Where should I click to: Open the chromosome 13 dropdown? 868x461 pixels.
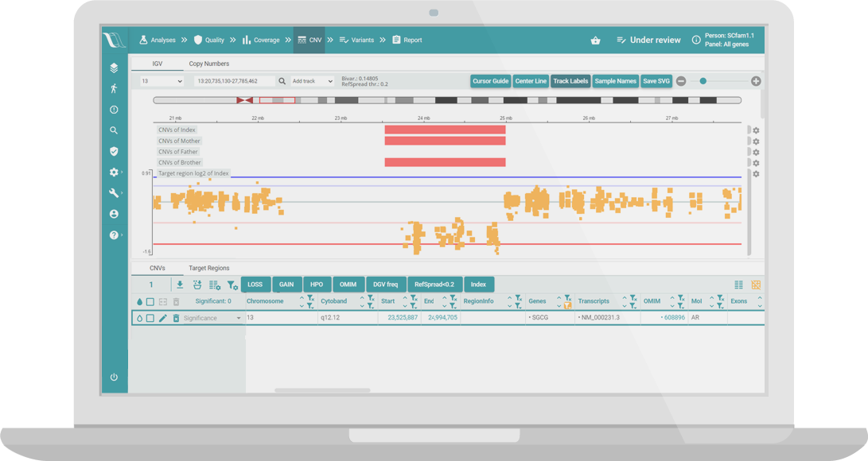pyautogui.click(x=162, y=81)
